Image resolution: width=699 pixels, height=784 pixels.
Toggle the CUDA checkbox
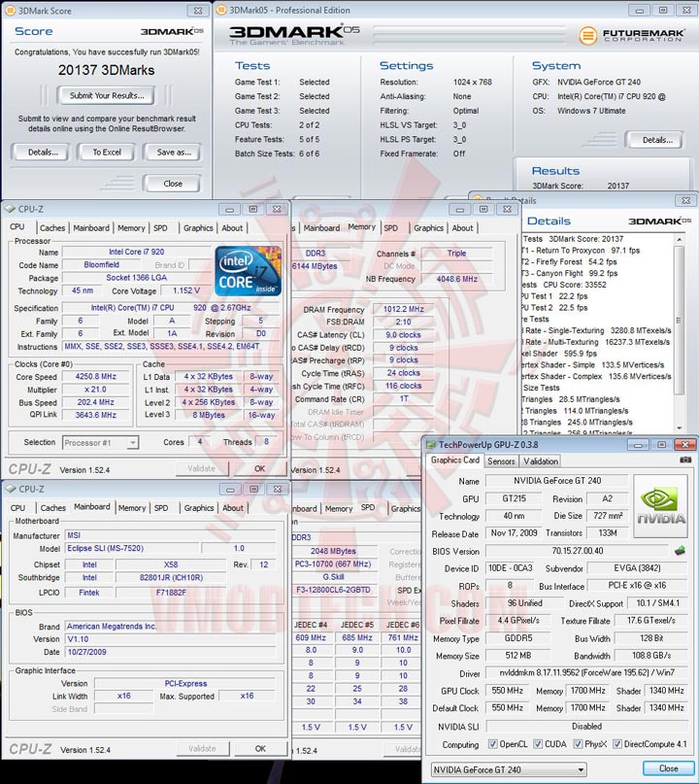tap(538, 744)
